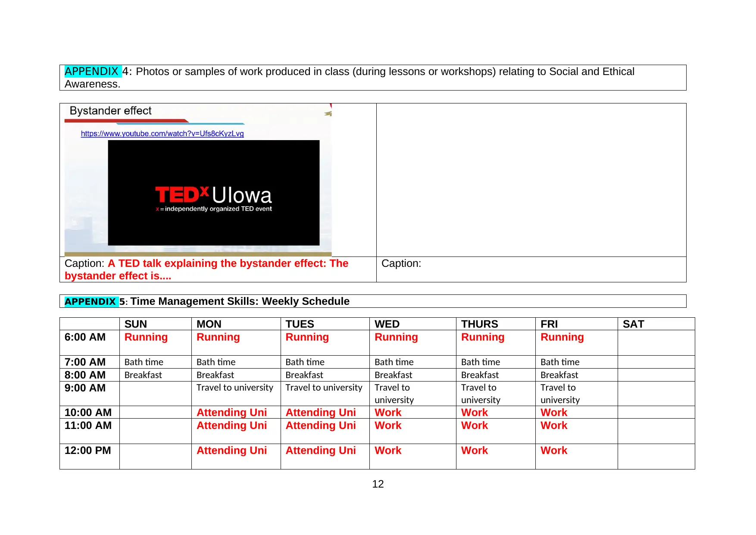Click Bath time in the FRI column
756x535 pixels.
tap(560, 362)
